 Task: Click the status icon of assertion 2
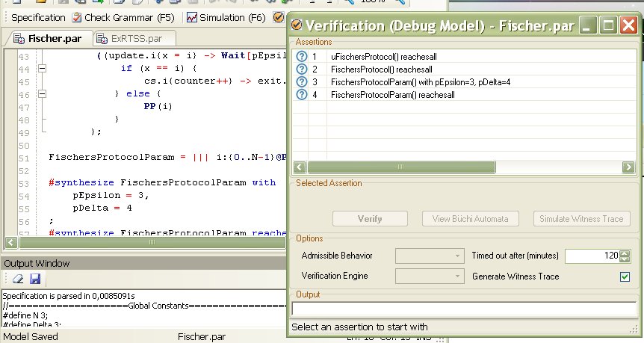pos(302,69)
